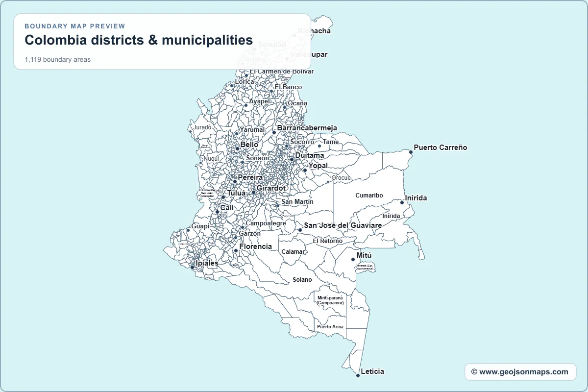This screenshot has width=588, height=392.
Task: Click the Cumaribo municipality label
Action: [x=369, y=195]
